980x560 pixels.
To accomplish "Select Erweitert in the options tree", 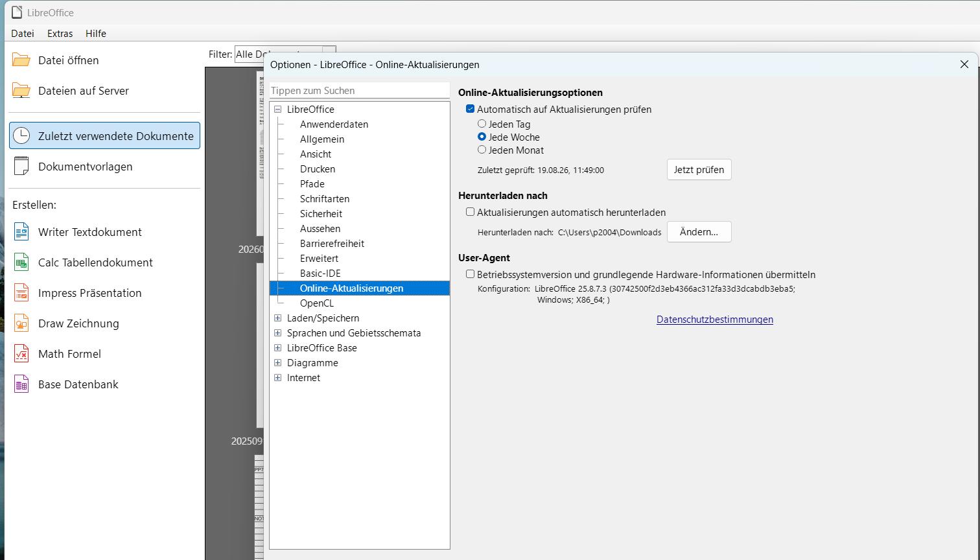I will (319, 259).
